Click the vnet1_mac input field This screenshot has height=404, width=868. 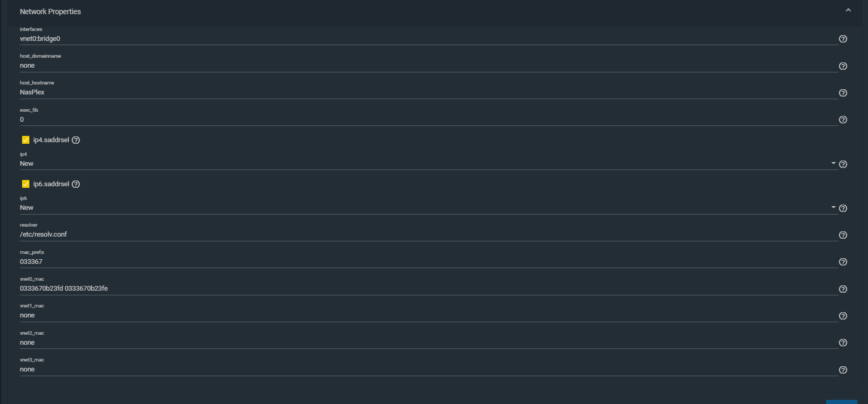[428, 315]
